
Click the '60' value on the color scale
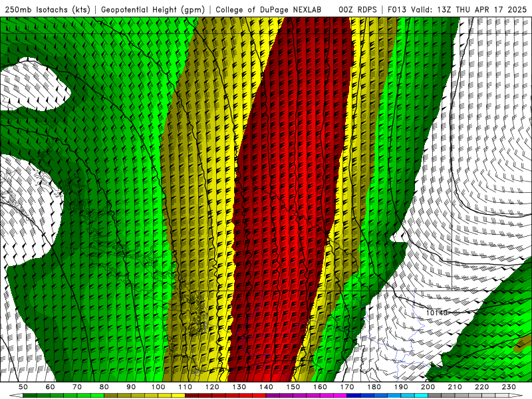[50, 387]
